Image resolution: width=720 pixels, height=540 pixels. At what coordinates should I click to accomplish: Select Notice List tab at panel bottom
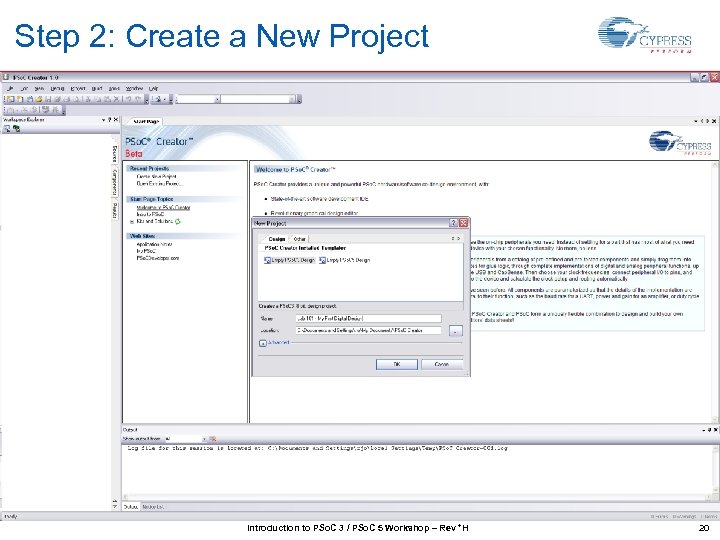[153, 507]
